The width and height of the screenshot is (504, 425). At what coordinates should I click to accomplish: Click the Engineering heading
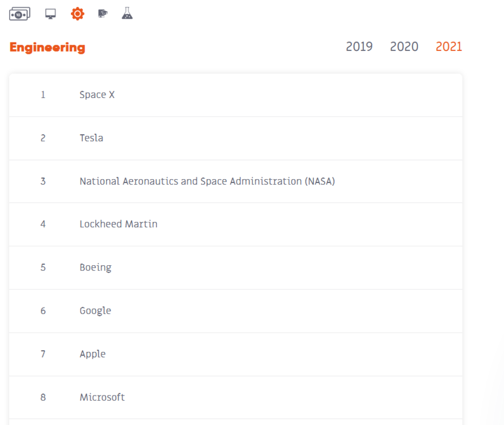click(47, 48)
